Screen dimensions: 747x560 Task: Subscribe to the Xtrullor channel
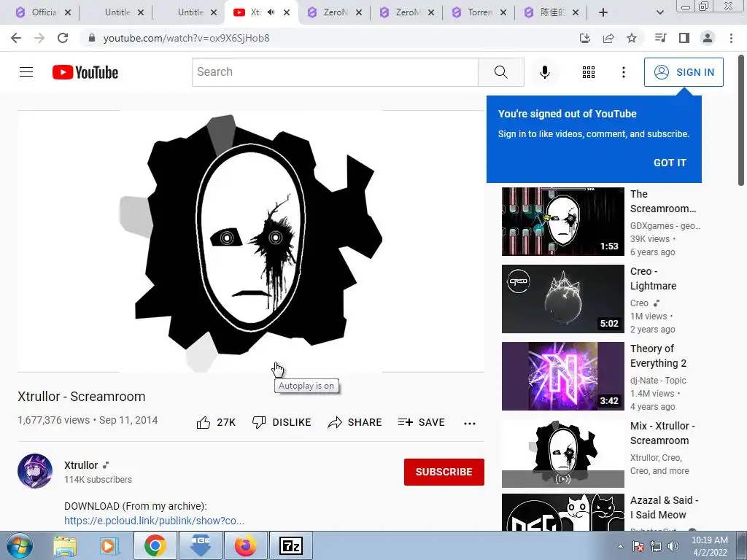click(x=444, y=472)
